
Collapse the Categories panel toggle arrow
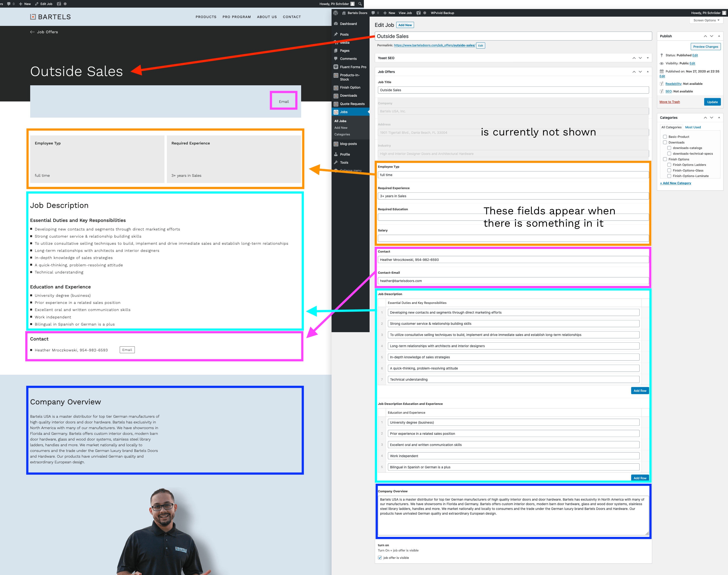(x=719, y=117)
